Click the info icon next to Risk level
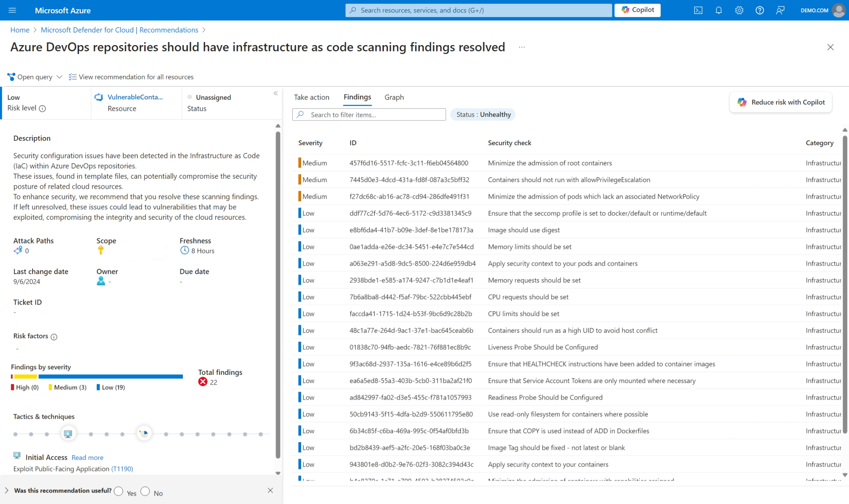Viewport: 849px width, 504px height. [42, 109]
